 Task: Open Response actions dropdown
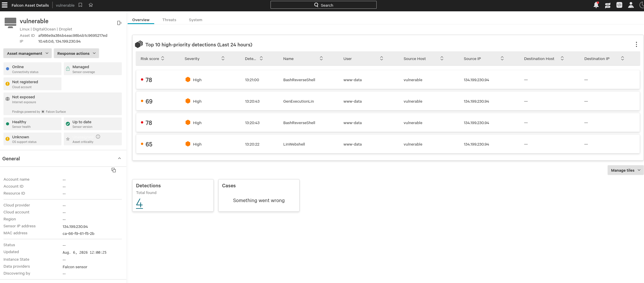[76, 53]
